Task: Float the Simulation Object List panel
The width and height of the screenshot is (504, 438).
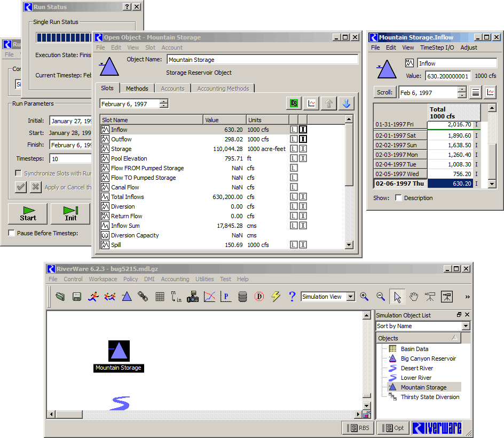Action: pyautogui.click(x=459, y=315)
